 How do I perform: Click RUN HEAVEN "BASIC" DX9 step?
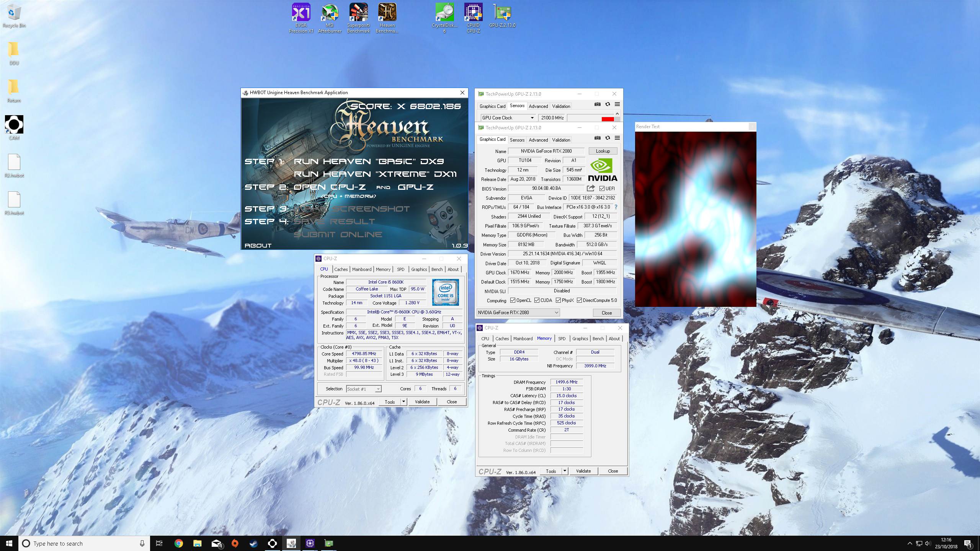click(369, 161)
